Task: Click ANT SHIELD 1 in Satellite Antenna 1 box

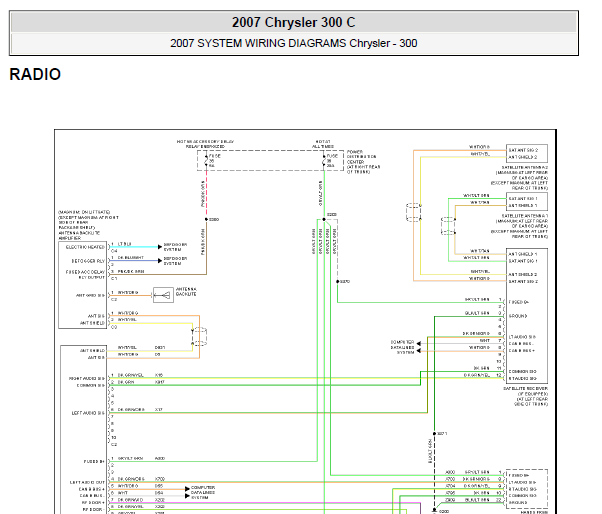Action: tap(523, 205)
